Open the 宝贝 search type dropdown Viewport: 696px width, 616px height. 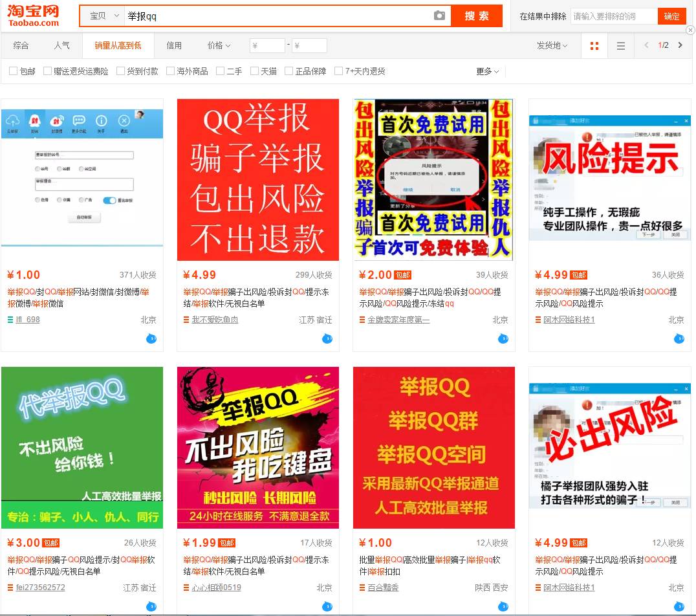[103, 16]
